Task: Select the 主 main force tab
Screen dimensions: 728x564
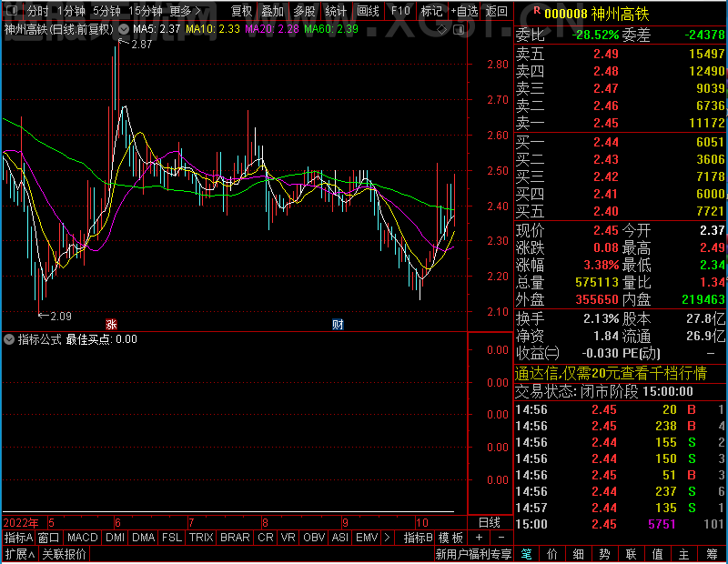Action: point(684,554)
